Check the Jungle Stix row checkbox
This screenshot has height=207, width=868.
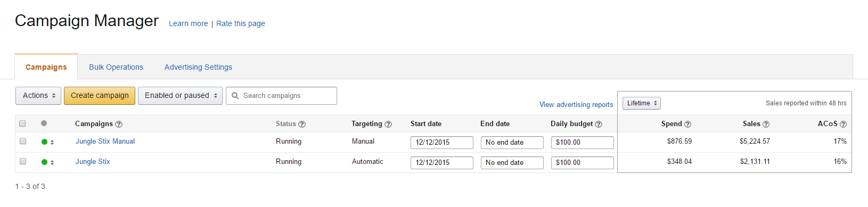(x=23, y=161)
